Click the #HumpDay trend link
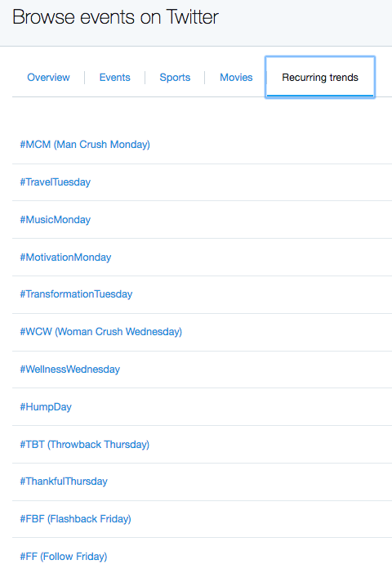The width and height of the screenshot is (392, 569). pos(46,407)
